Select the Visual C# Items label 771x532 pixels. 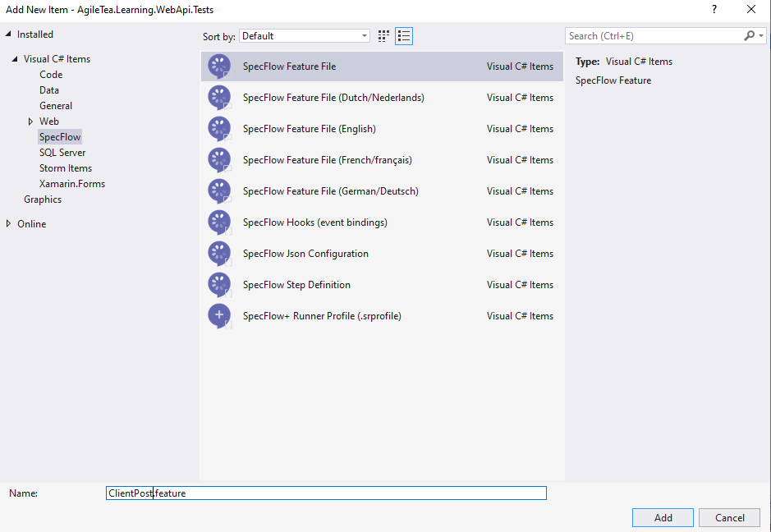pyautogui.click(x=57, y=59)
